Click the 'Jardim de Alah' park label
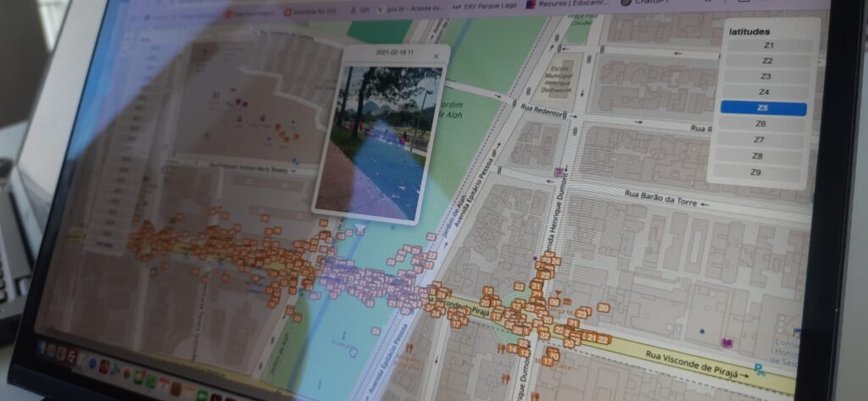The image size is (868, 401). tap(450, 110)
